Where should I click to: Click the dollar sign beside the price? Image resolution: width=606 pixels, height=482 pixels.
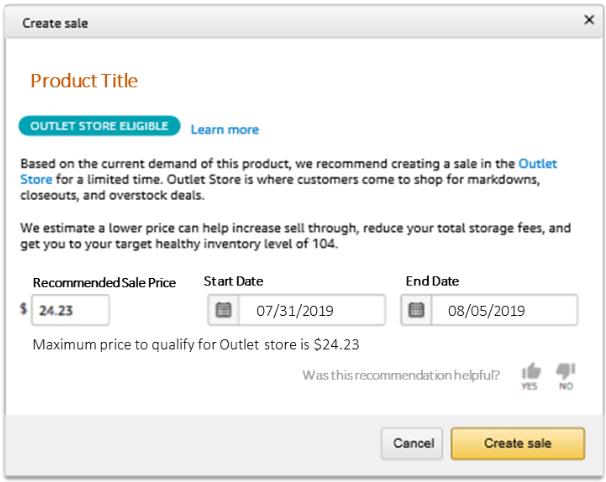click(x=23, y=309)
